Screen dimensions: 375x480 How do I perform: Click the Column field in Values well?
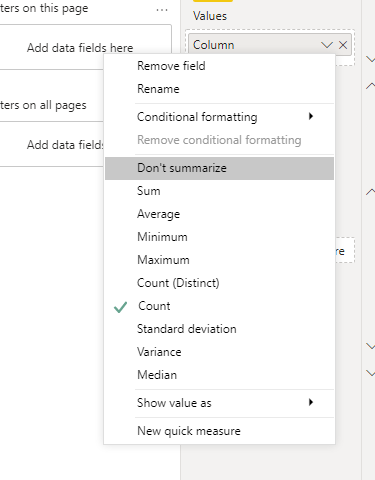point(270,45)
